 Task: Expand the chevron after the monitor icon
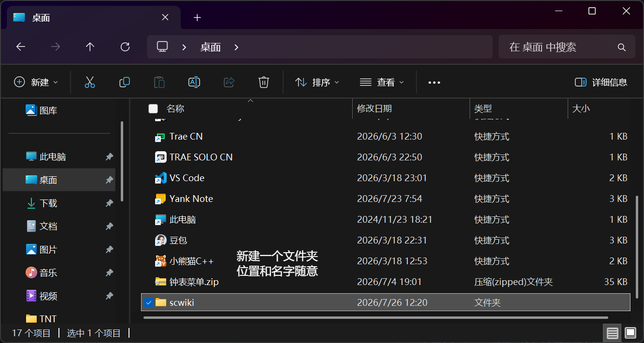pyautogui.click(x=184, y=47)
